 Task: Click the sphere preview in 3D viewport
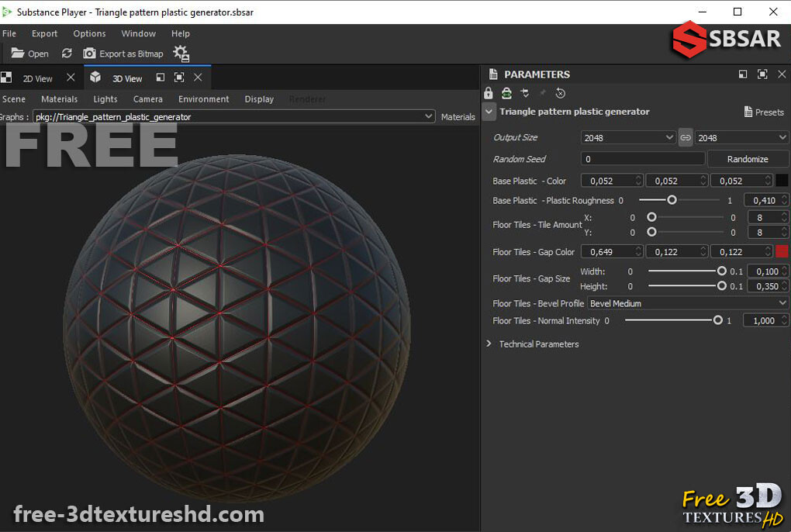237,328
